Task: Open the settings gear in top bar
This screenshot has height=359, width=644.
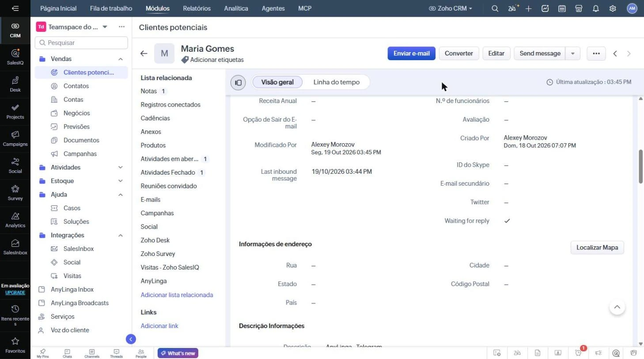Action: [613, 8]
